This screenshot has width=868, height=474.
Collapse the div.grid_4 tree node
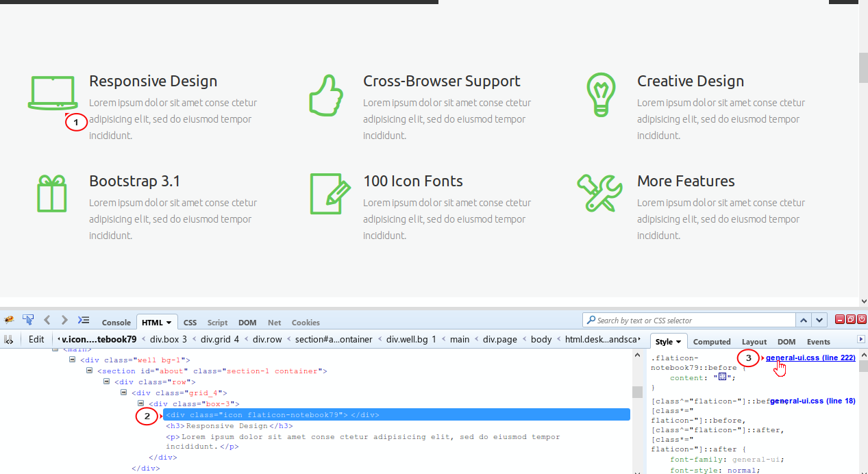click(123, 392)
